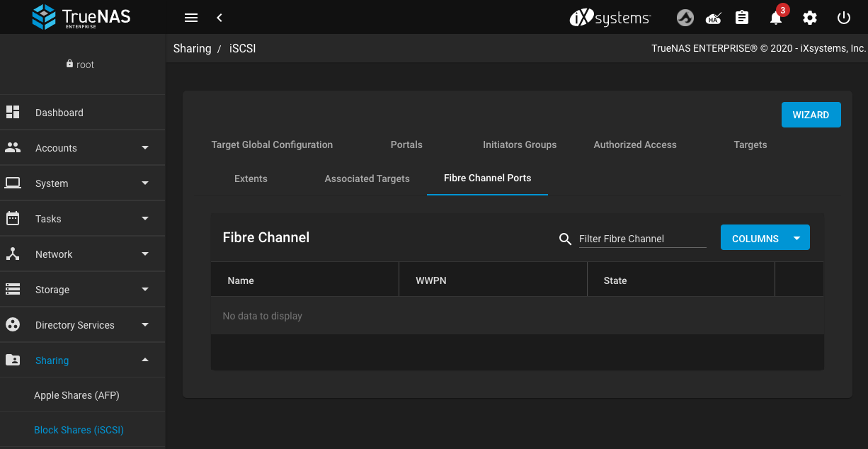
Task: Click the Sharing breadcrumb link
Action: (192, 48)
